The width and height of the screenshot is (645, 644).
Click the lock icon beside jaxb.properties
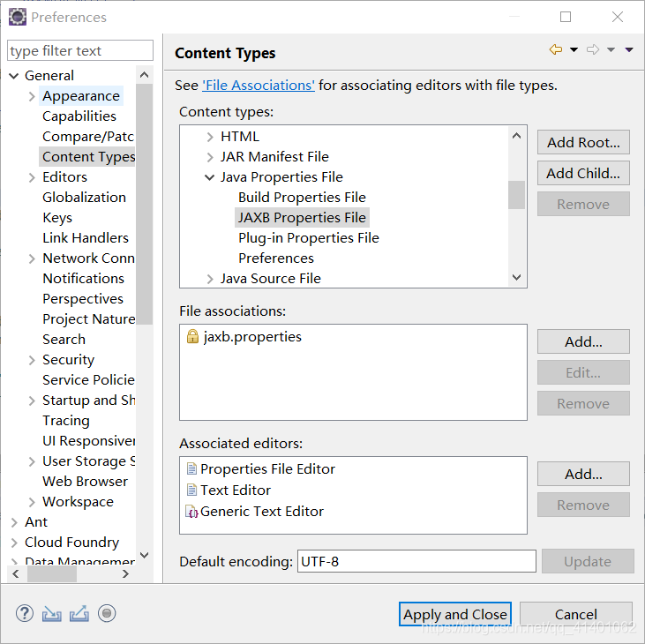pos(192,336)
